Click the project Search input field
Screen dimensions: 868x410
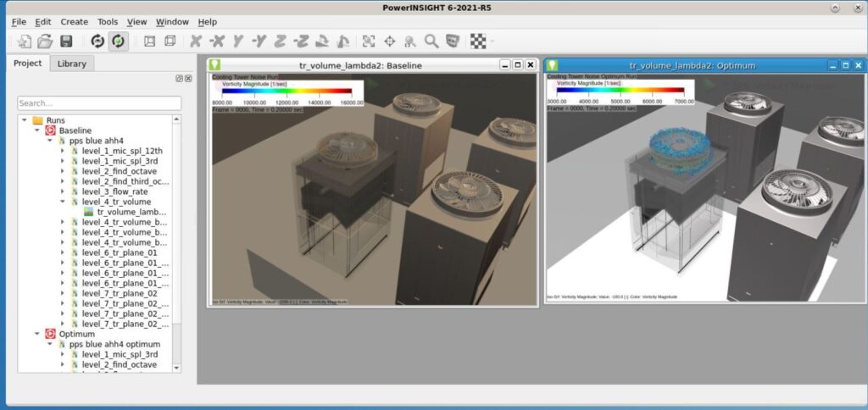pos(99,102)
